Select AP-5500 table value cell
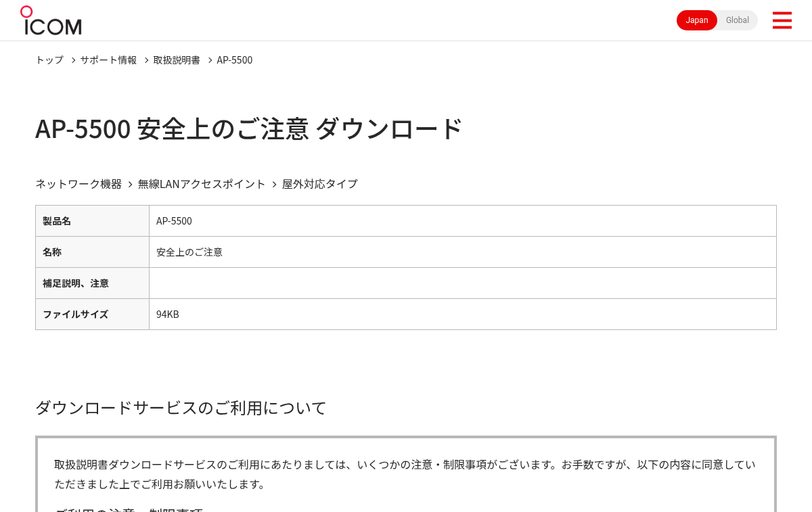This screenshot has width=812, height=512. pyautogui.click(x=463, y=221)
